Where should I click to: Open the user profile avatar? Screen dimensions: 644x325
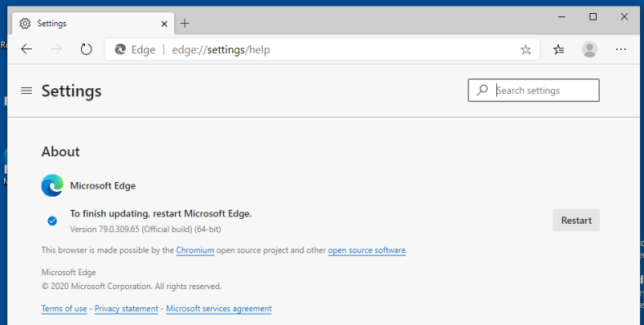pyautogui.click(x=589, y=50)
